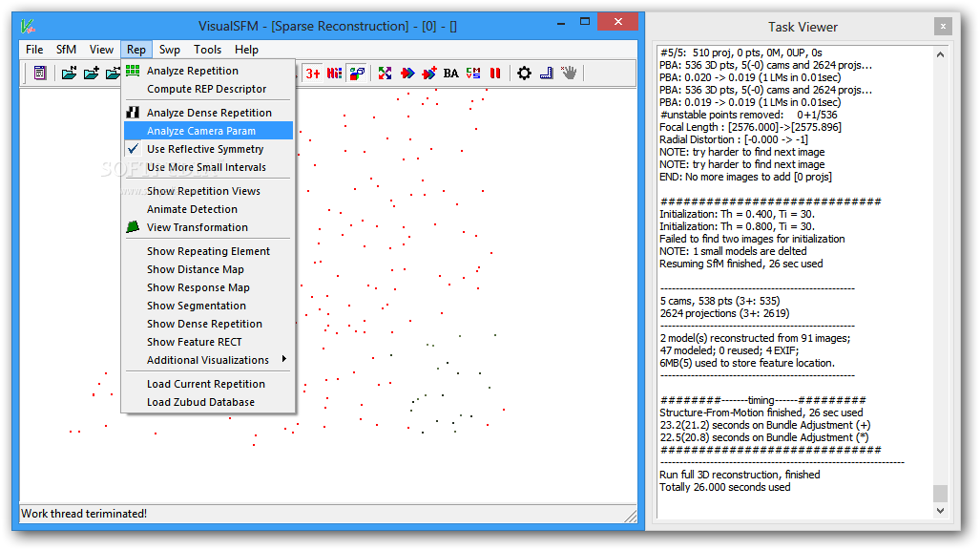Click log line 'Resuming SfM finished, 26 sec used'
The width and height of the screenshot is (980, 550).
click(x=740, y=264)
